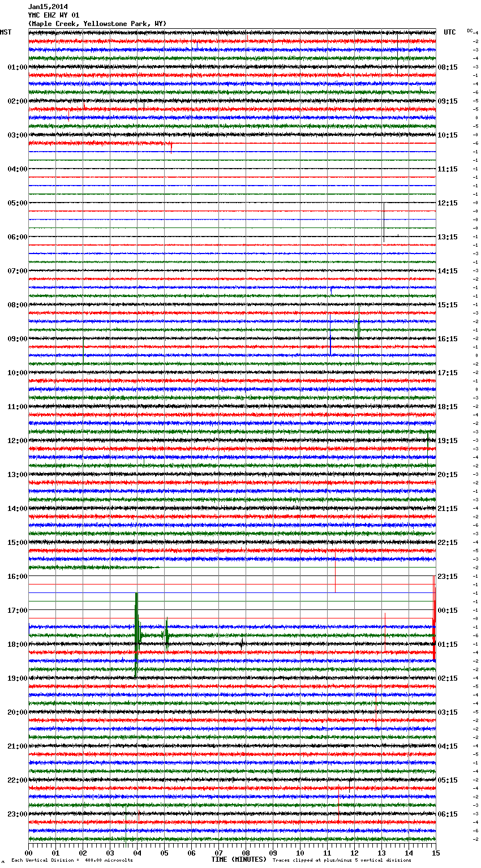This screenshot has width=481, height=868.
Task: Click the MST time label '09:00'
Action: (17, 339)
